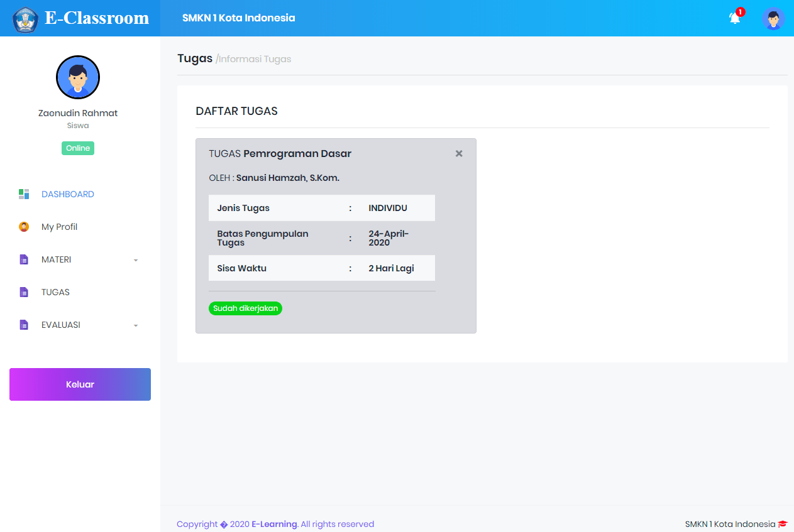
Task: Expand the MATERI dropdown arrow
Action: 136,260
